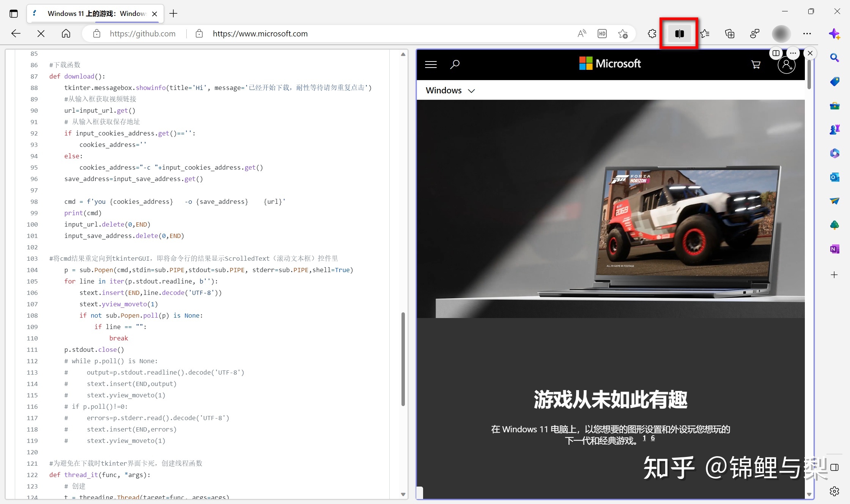Click the Copilot icon in sidebar
Image resolution: width=850 pixels, height=504 pixels.
pyautogui.click(x=834, y=34)
